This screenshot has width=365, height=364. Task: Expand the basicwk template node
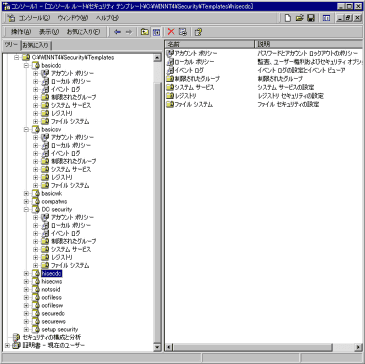click(x=26, y=193)
